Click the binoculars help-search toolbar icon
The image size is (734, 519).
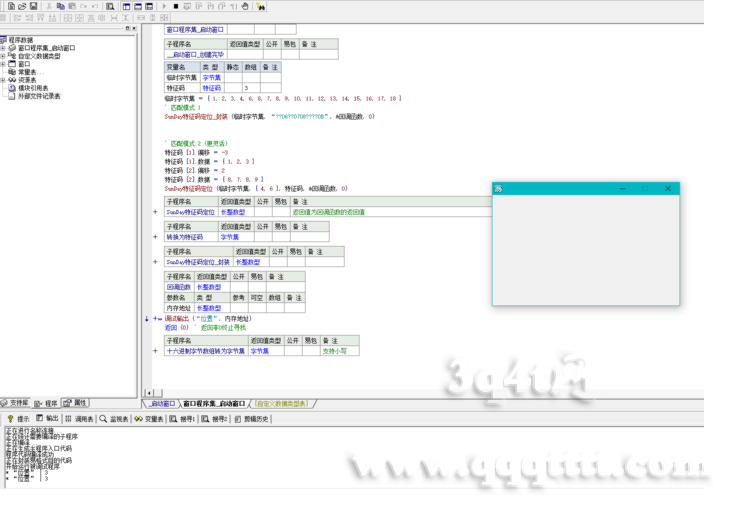[x=261, y=7]
